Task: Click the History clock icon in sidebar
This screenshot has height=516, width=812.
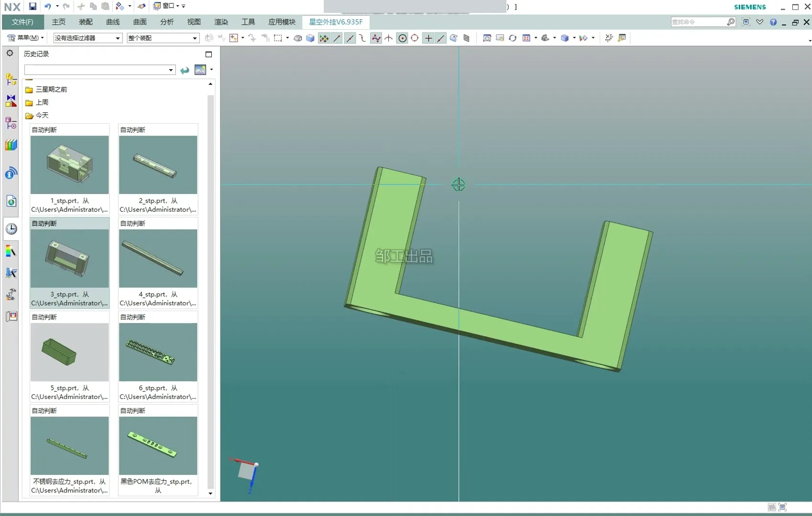Action: click(11, 229)
